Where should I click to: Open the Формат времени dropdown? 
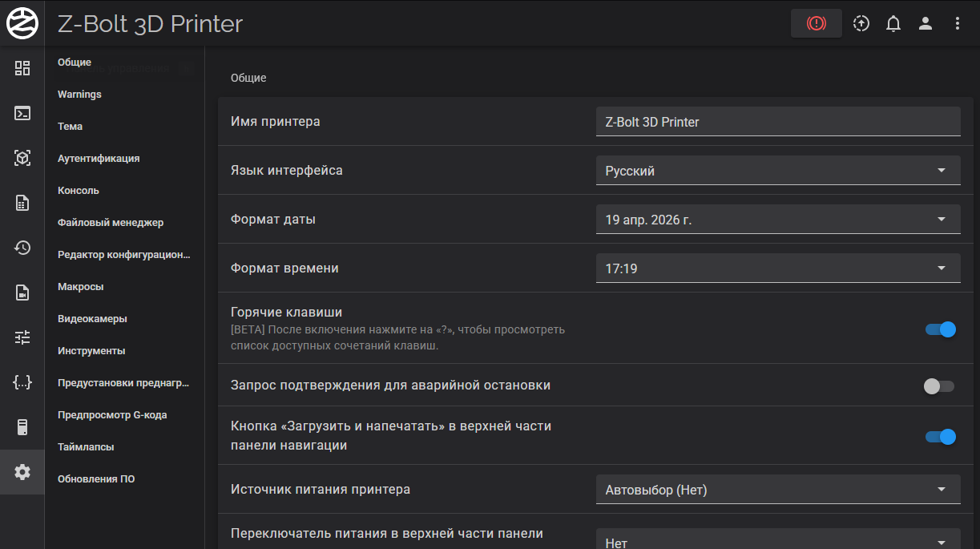(778, 268)
